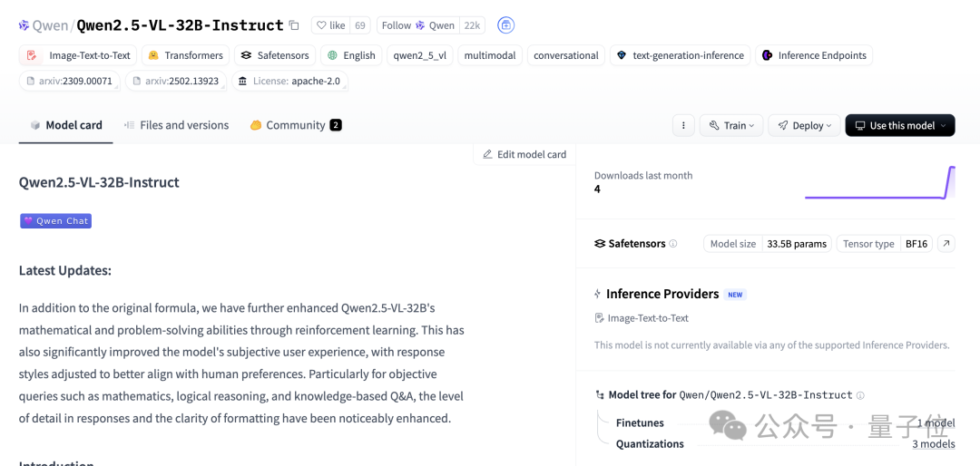Follow the Qwen organization

point(417,25)
